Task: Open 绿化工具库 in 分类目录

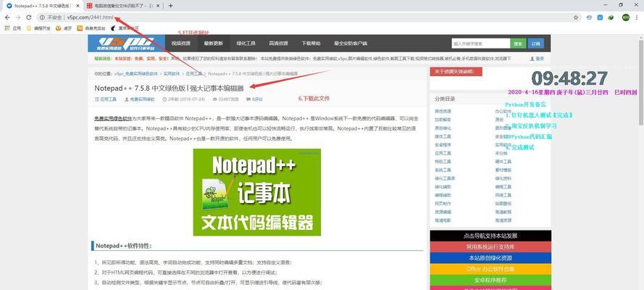Action: click(445, 178)
